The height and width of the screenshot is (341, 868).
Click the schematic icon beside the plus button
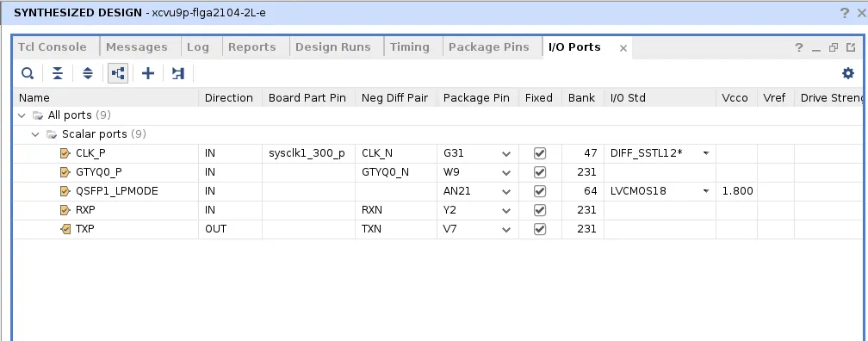[x=177, y=73]
